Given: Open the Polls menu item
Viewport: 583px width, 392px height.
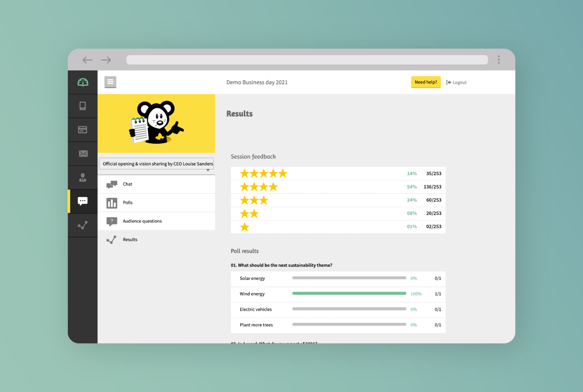Looking at the screenshot, I should click(156, 203).
